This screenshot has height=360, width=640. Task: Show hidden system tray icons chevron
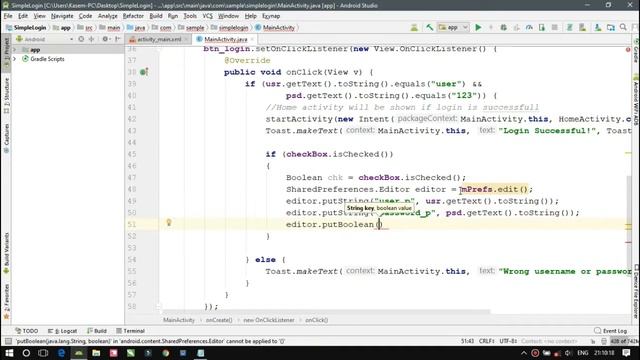(524, 353)
